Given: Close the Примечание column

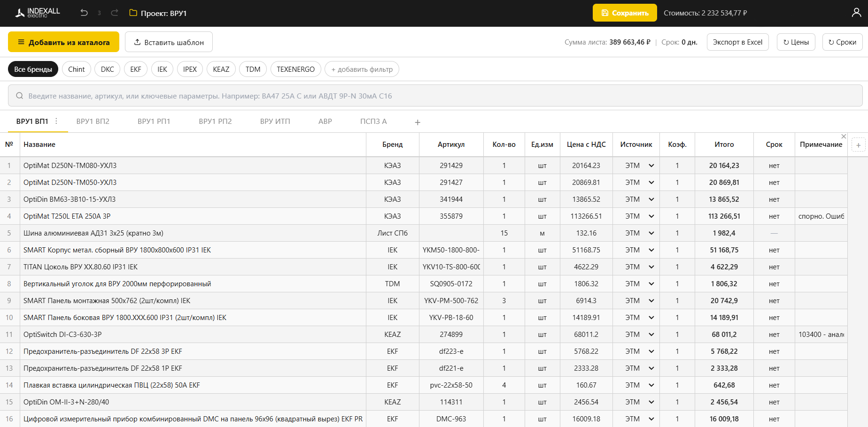Looking at the screenshot, I should 844,137.
